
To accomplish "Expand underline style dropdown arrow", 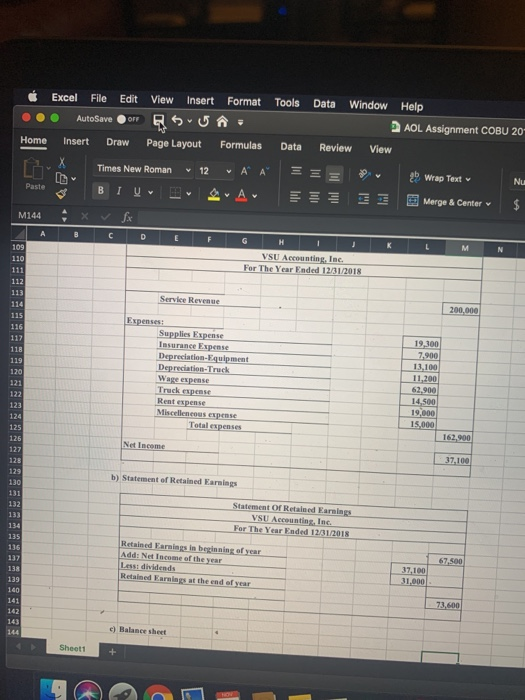I will (150, 192).
